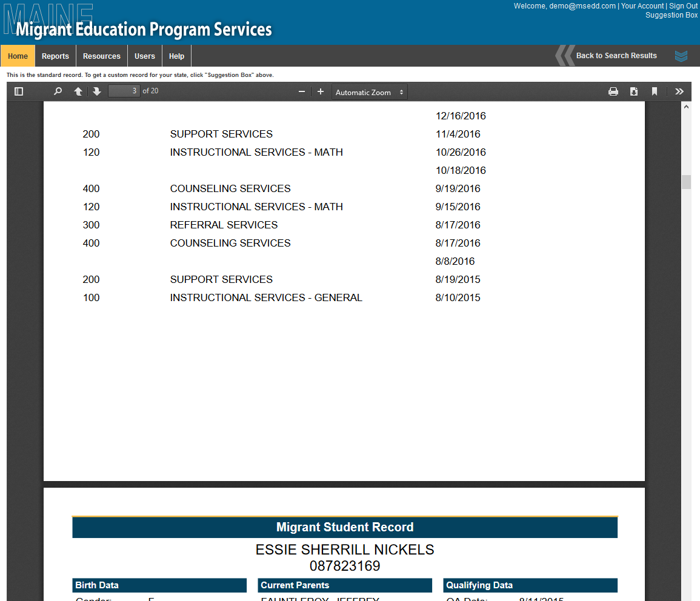Screen dimensions: 700x601
Task: Click the page number input field
Action: [x=124, y=91]
